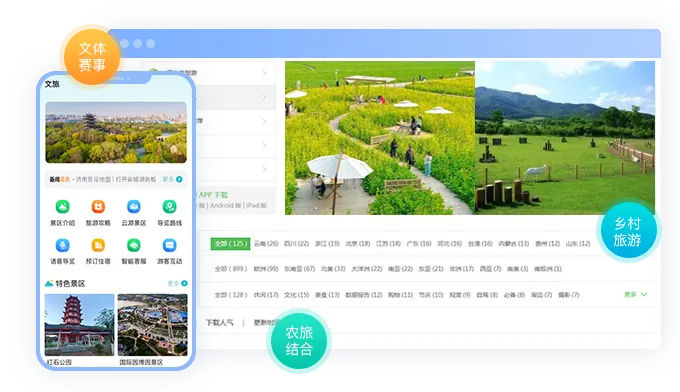Open the 国际园博园景区 aerial thumbnail
Screen dimensions: 680x392
coord(153,325)
